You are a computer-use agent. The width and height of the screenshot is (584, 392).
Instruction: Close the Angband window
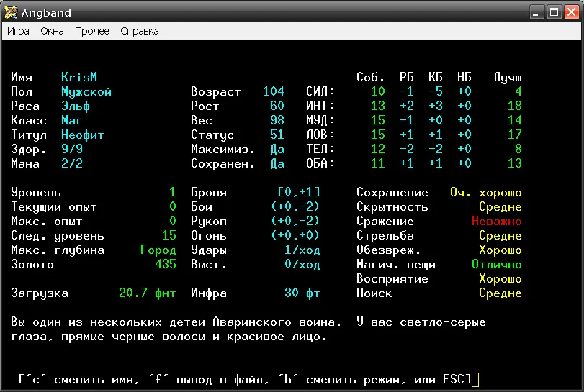click(570, 12)
